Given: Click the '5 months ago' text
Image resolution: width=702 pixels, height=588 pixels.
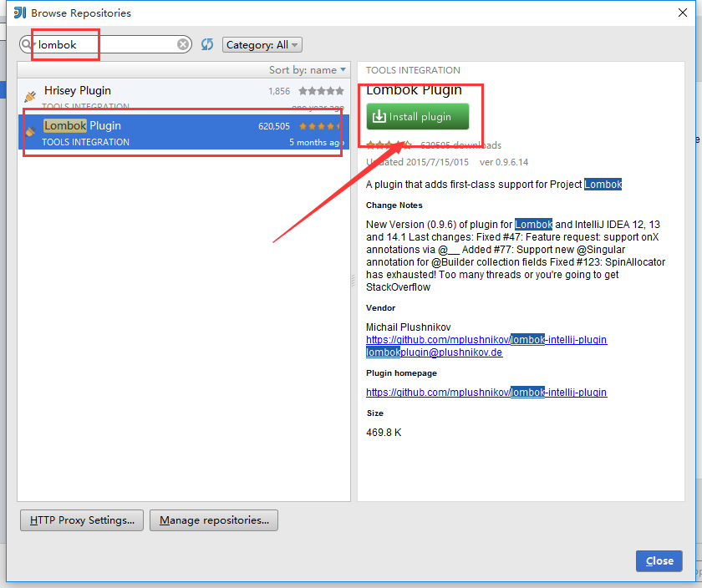Looking at the screenshot, I should pos(316,142).
